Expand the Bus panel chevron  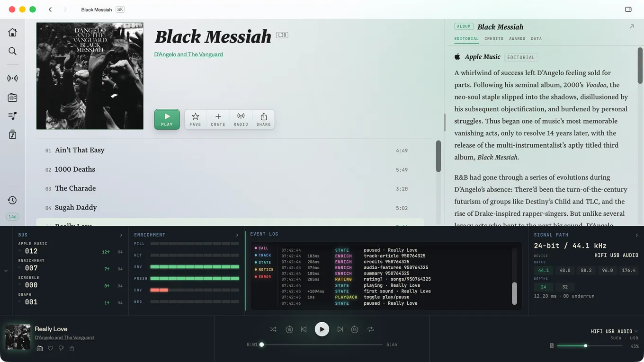pos(121,235)
